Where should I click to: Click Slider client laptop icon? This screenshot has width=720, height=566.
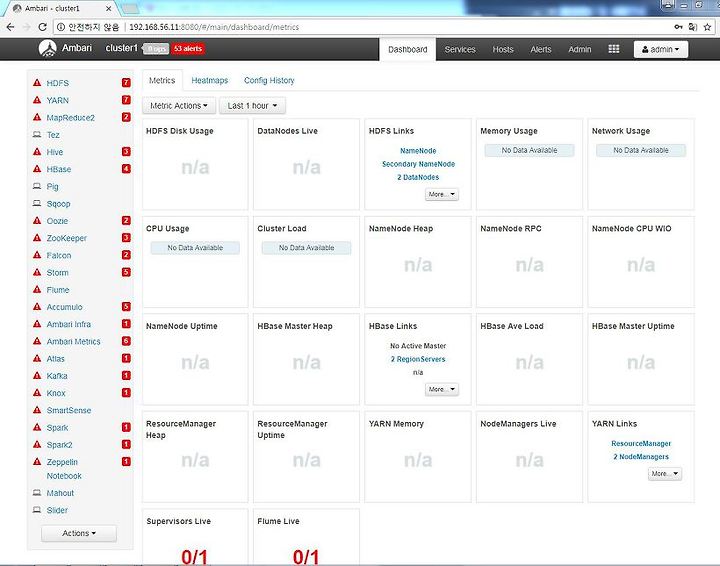[x=37, y=510]
